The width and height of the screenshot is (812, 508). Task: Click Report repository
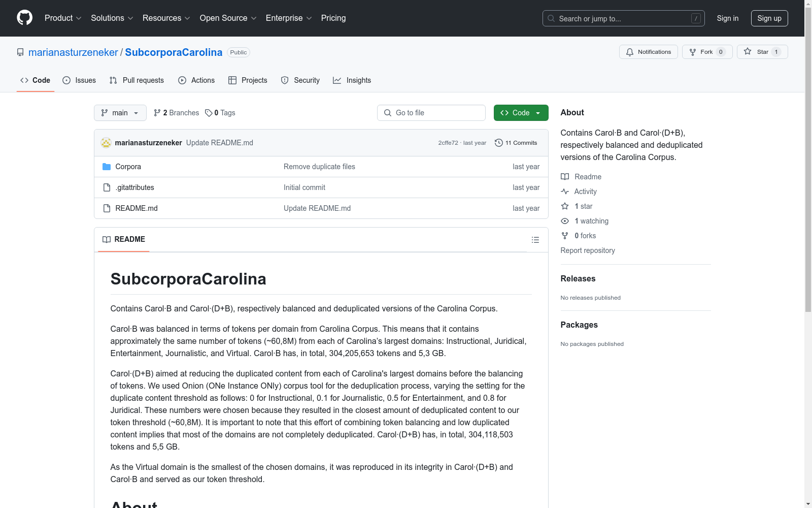[588, 250]
